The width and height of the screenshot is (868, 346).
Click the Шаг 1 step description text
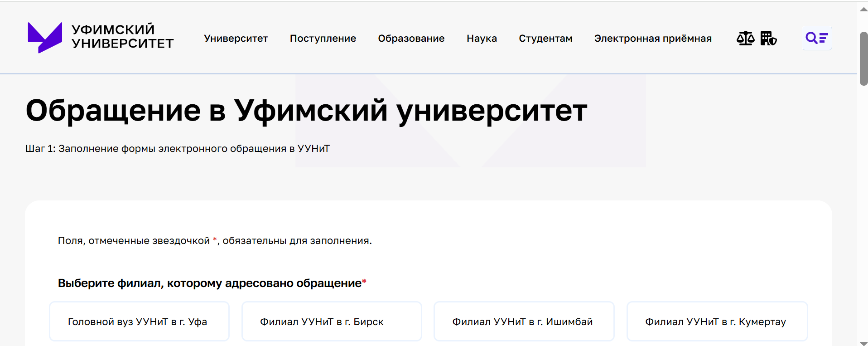point(178,149)
